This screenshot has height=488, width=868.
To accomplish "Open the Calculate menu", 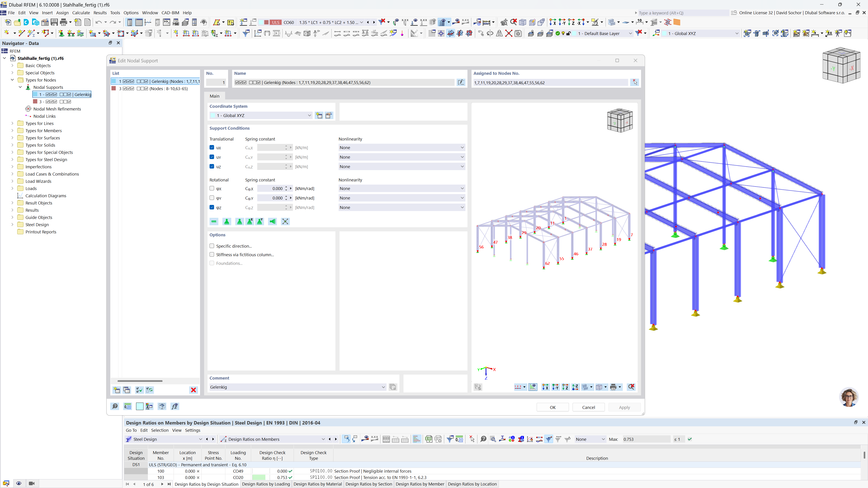I will click(81, 13).
